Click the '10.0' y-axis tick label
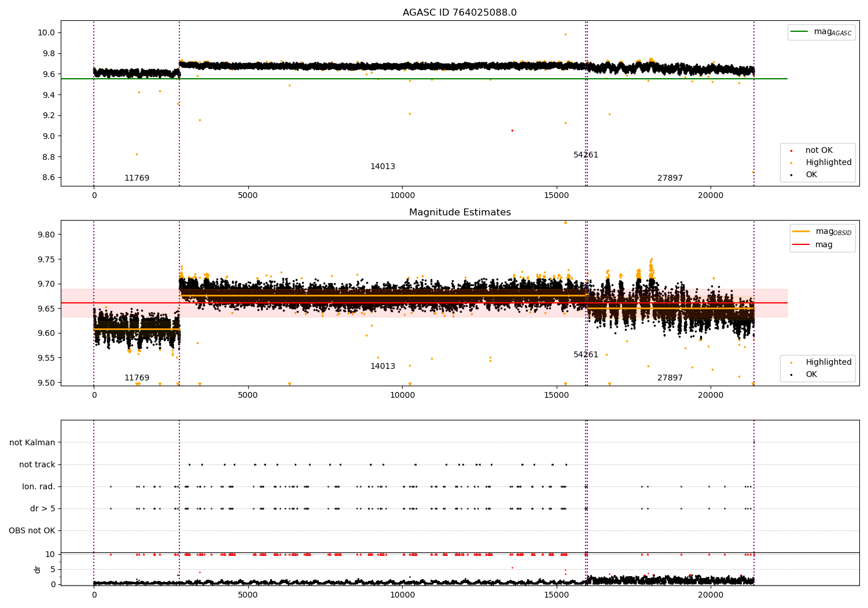 [46, 32]
